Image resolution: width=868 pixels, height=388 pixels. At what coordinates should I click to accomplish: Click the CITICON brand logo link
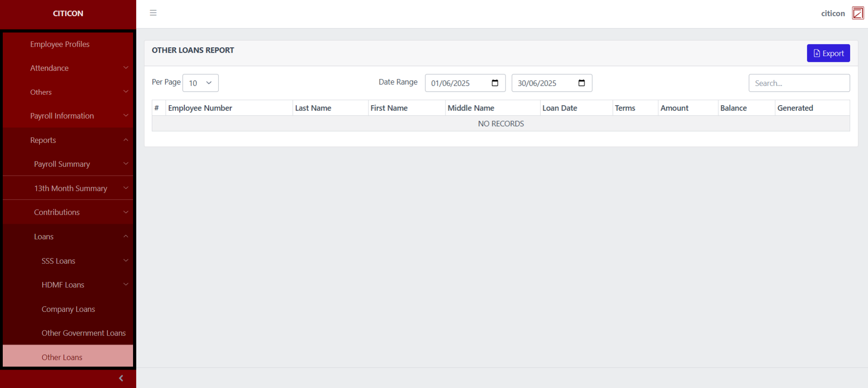pyautogui.click(x=68, y=13)
